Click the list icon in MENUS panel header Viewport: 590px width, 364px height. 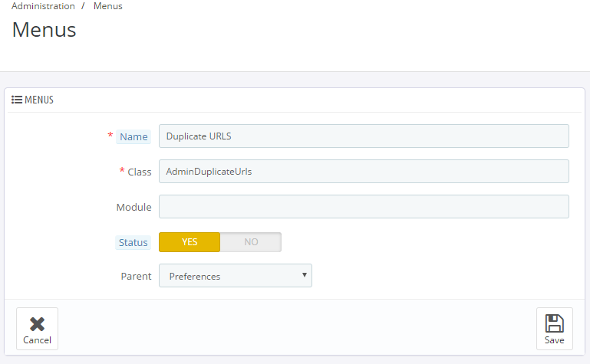tap(16, 100)
